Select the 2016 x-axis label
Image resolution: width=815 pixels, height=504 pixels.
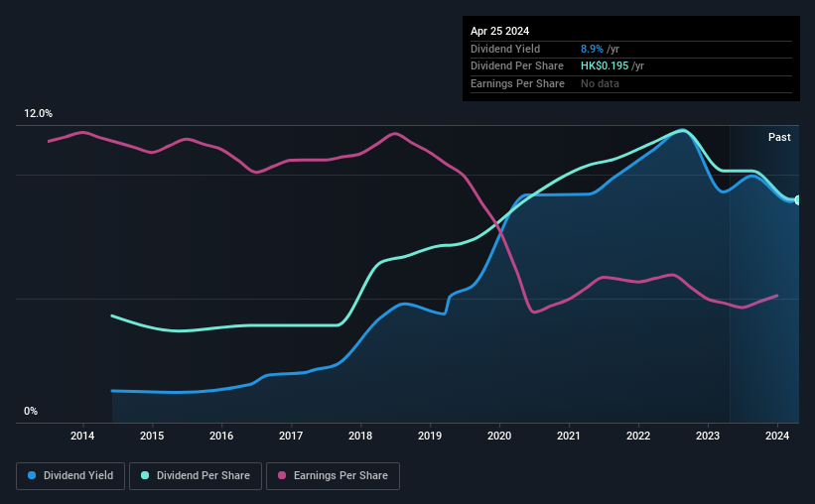(221, 436)
